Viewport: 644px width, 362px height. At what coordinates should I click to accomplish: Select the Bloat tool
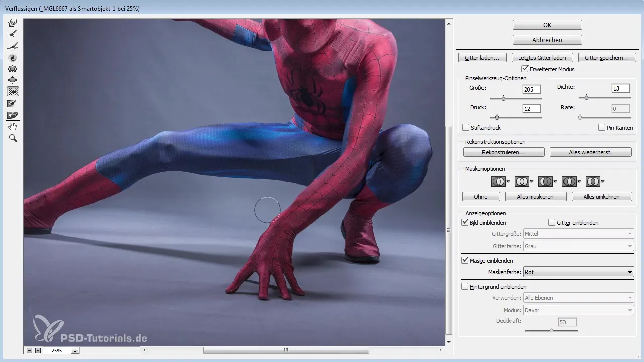[13, 80]
